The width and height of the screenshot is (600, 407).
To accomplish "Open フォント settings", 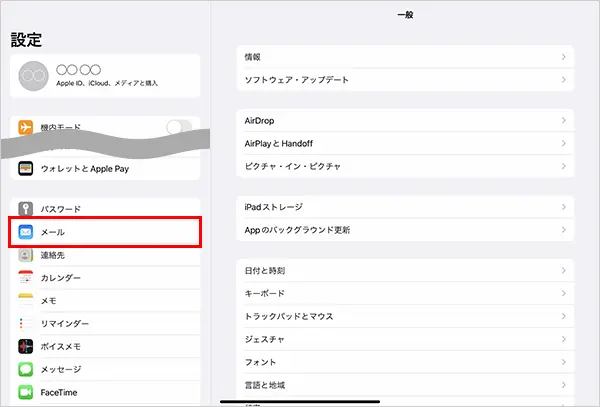I will [405, 362].
